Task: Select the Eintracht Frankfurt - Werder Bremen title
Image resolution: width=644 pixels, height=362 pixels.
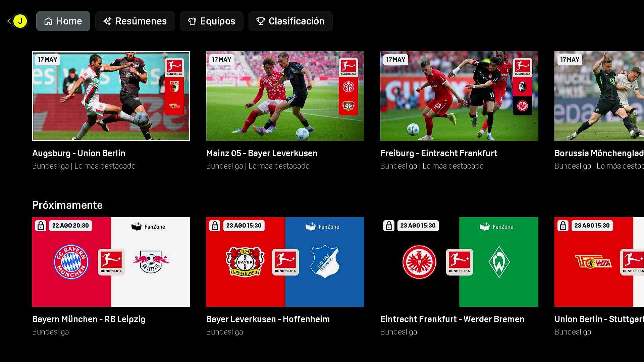Action: pyautogui.click(x=452, y=319)
